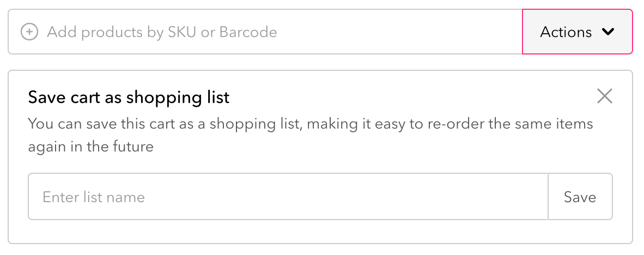Hit the X at panel top right

[x=604, y=97]
